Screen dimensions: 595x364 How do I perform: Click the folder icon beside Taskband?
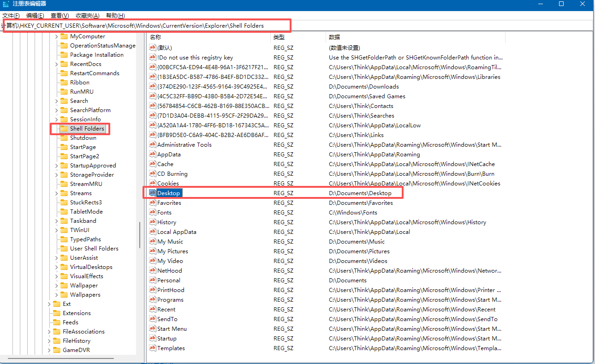(64, 221)
